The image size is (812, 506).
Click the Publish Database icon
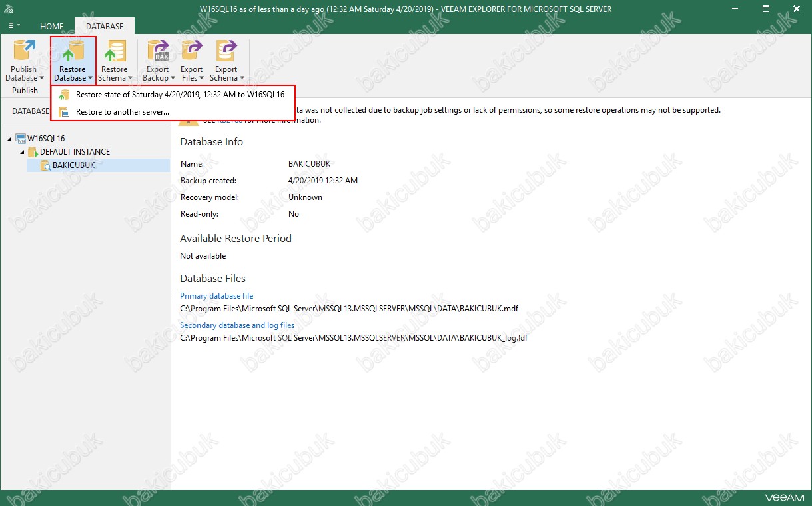pyautogui.click(x=25, y=51)
